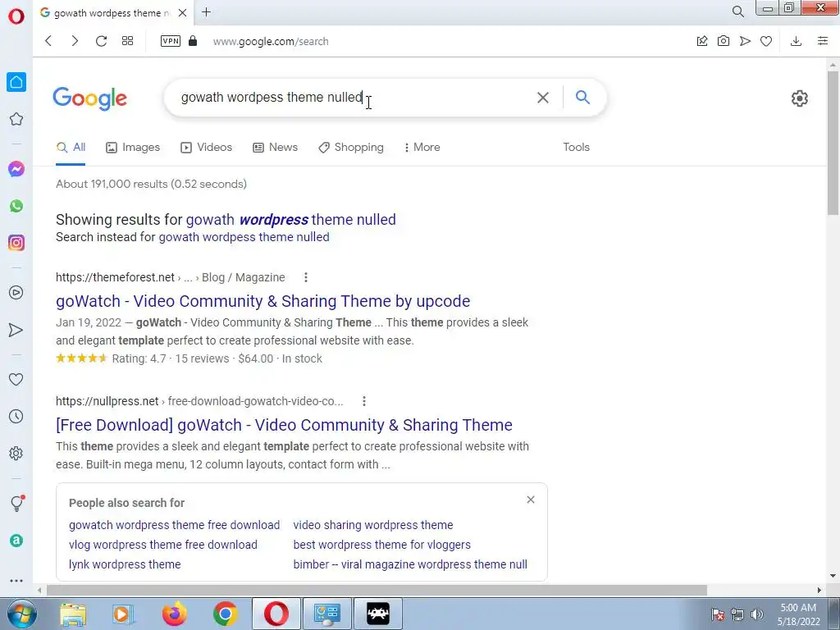Click the vertical scrollbar thumb

[833, 143]
